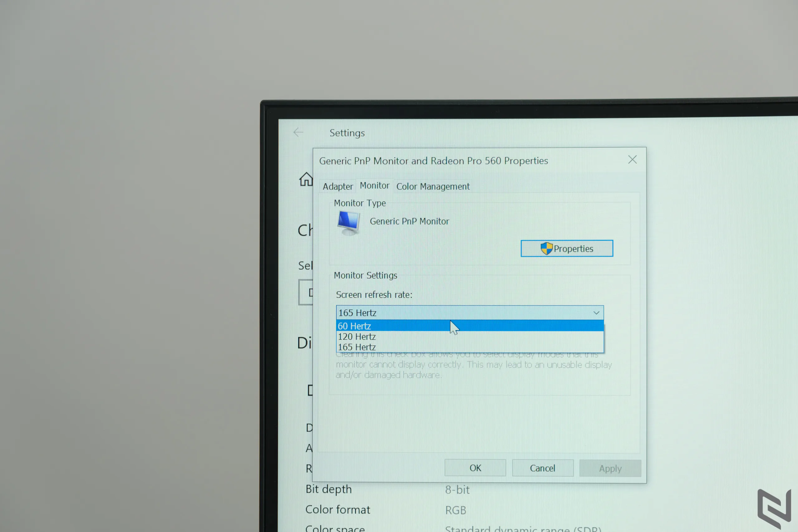Open the Settings home icon
The image size is (798, 532).
[x=306, y=179]
